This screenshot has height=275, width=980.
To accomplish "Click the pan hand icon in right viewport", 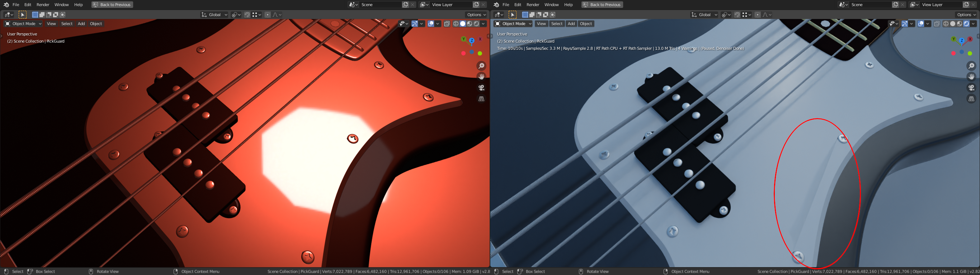I will pyautogui.click(x=971, y=77).
